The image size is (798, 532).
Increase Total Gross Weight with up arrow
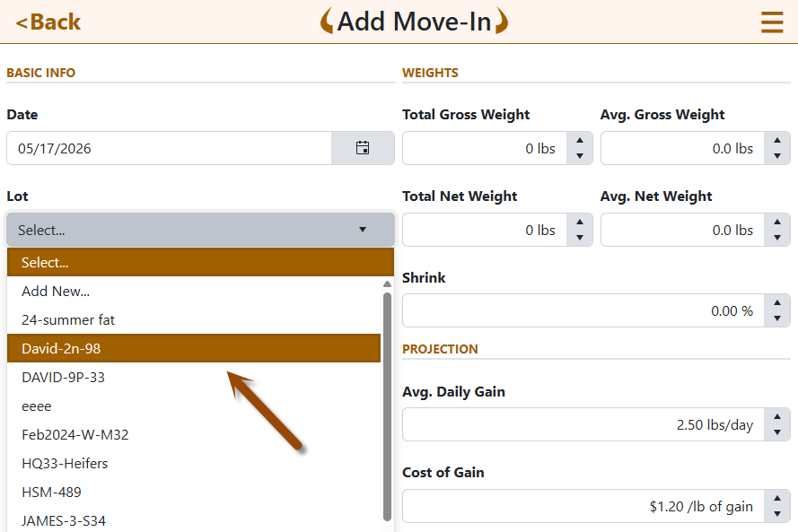(580, 140)
